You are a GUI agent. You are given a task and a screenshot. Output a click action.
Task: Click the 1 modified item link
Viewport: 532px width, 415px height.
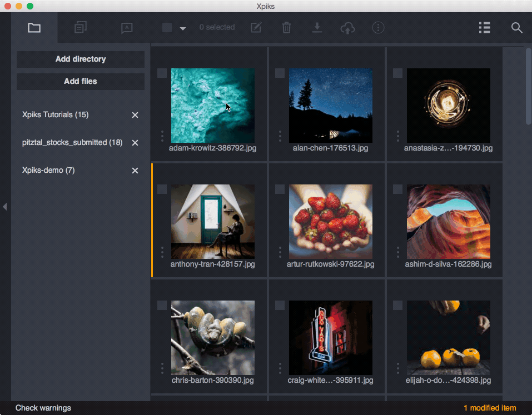pyautogui.click(x=490, y=408)
